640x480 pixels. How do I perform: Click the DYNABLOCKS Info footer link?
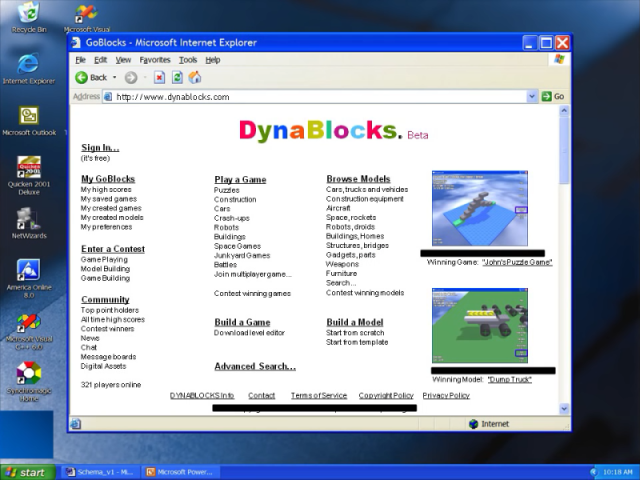202,396
